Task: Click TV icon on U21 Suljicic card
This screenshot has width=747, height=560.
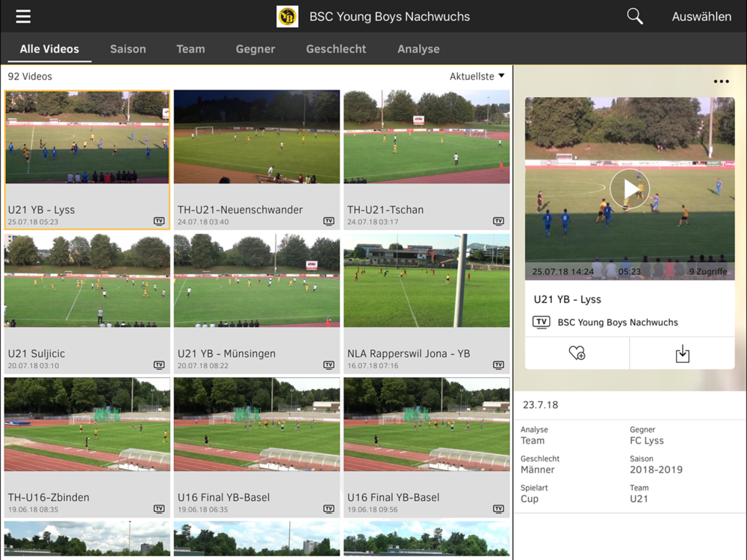Action: coord(159,365)
